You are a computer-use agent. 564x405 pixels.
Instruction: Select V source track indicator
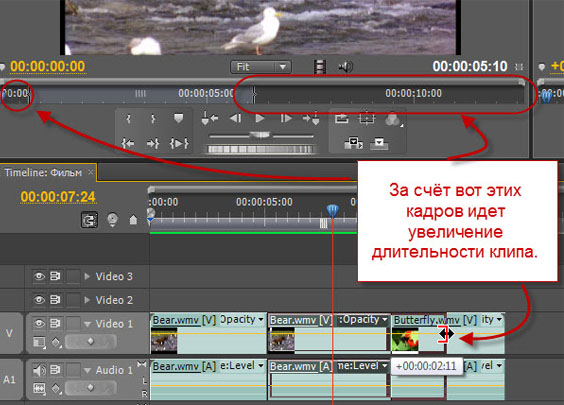(9, 333)
